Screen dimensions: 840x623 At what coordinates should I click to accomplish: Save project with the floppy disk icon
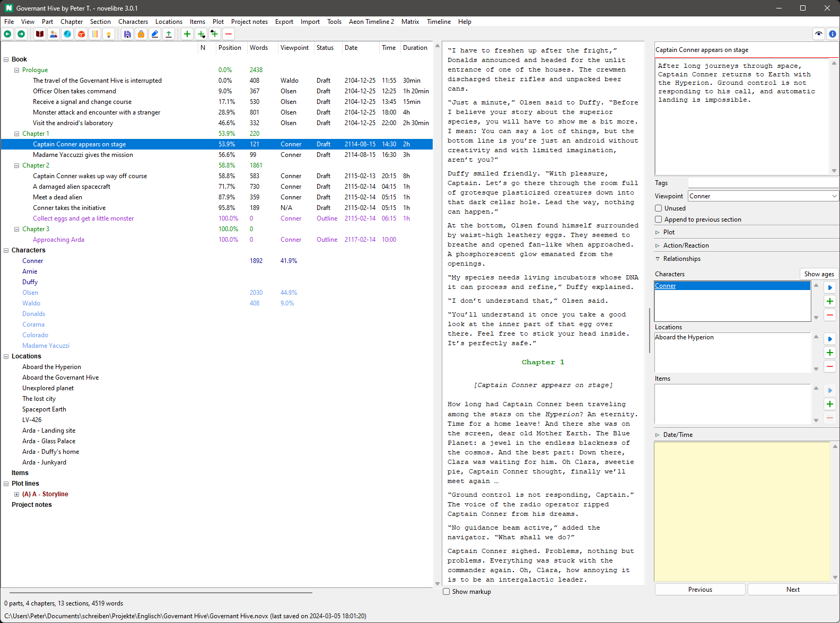127,34
